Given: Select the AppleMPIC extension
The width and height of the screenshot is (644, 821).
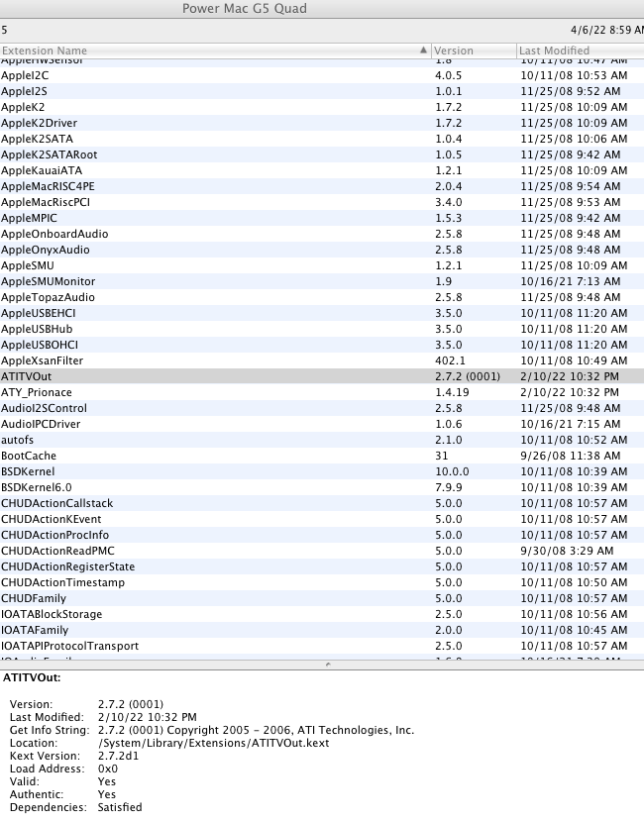Looking at the screenshot, I should (322, 218).
